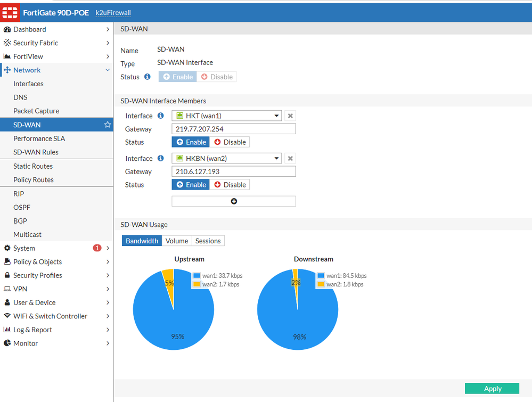This screenshot has width=532, height=402.
Task: Click the FortiView chart icon
Action: click(7, 56)
